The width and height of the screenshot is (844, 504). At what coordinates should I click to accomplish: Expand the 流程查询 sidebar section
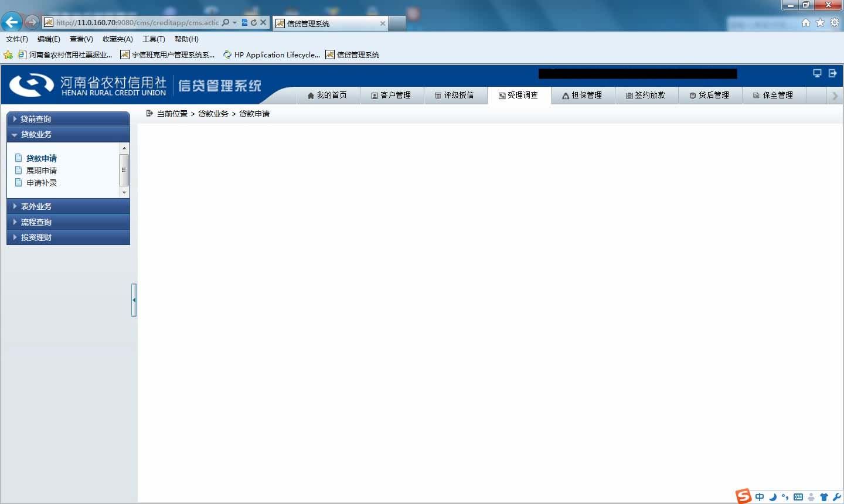(x=68, y=222)
